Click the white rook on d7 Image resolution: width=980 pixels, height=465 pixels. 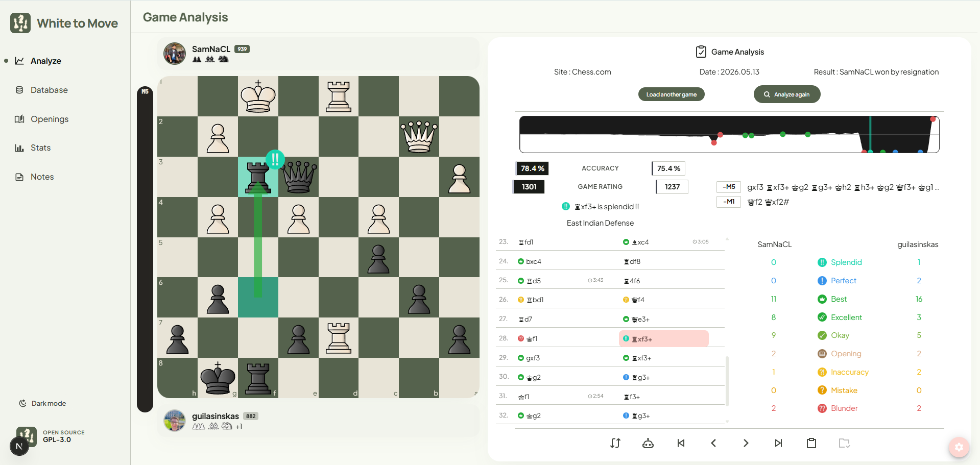(339, 338)
